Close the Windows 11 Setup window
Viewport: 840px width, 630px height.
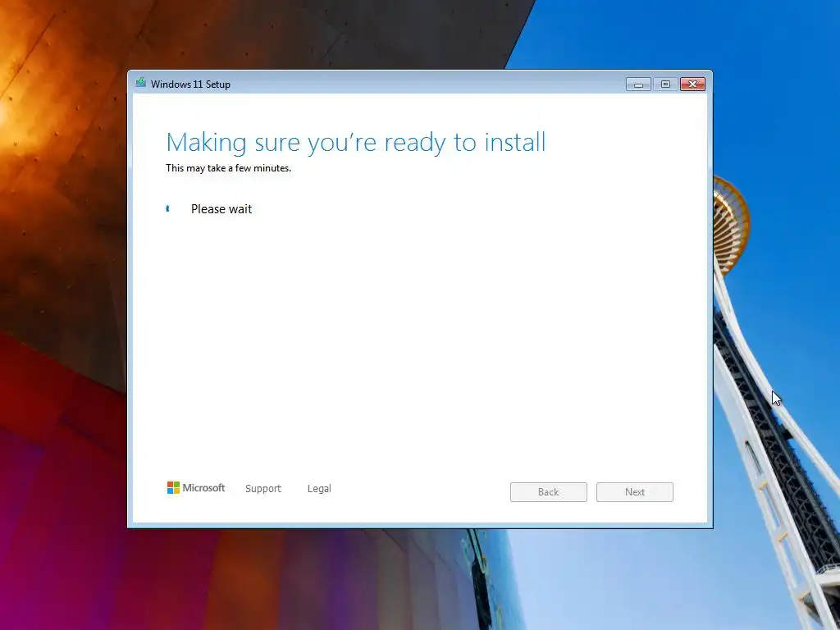692,84
